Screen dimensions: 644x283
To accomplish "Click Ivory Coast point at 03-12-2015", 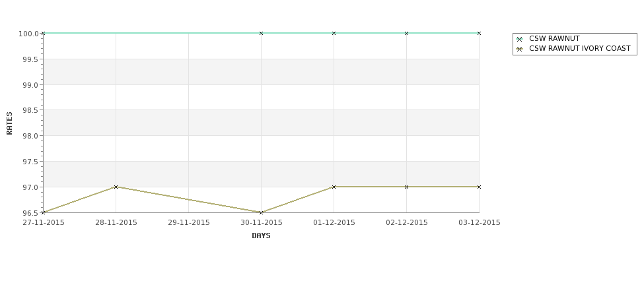I will tap(479, 187).
